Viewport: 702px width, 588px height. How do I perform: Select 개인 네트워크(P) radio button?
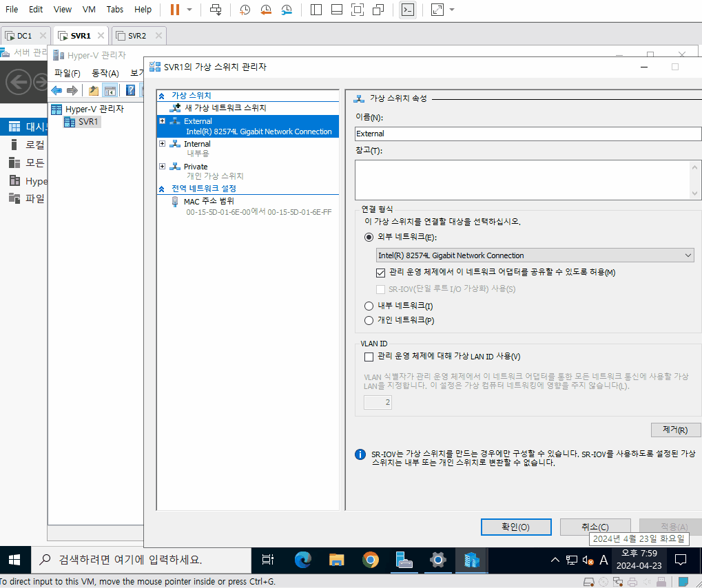click(x=369, y=320)
